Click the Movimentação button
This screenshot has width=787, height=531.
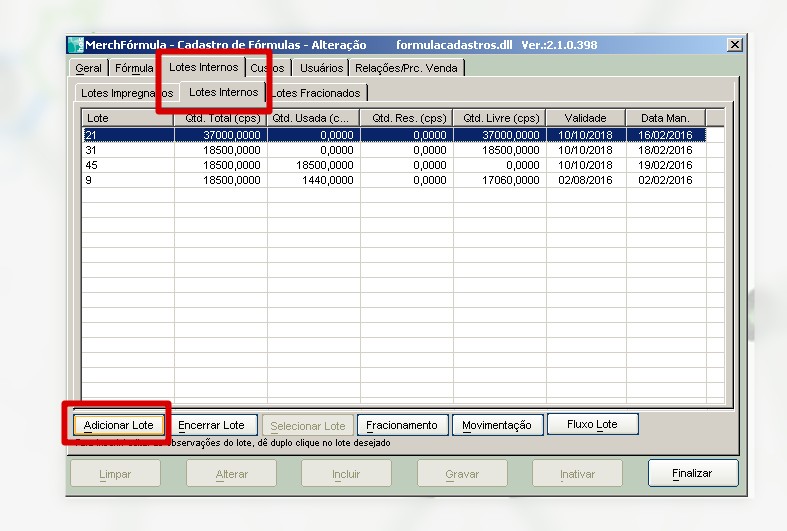tap(497, 425)
